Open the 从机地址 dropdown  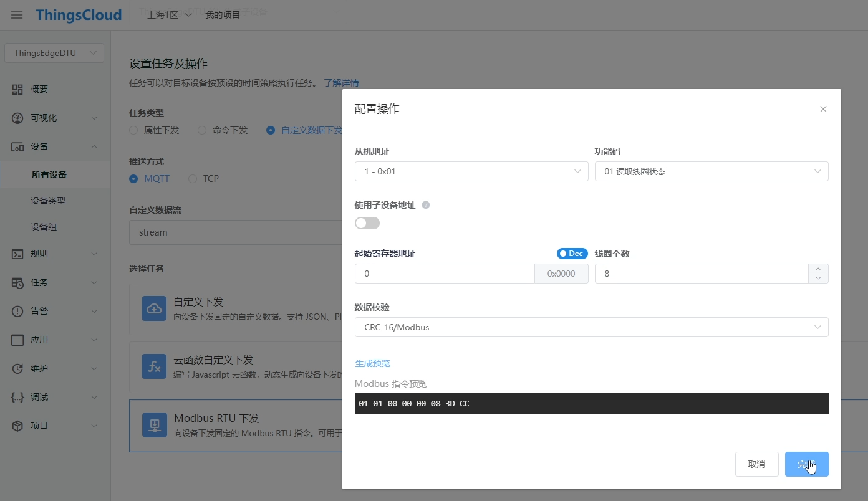pyautogui.click(x=471, y=171)
